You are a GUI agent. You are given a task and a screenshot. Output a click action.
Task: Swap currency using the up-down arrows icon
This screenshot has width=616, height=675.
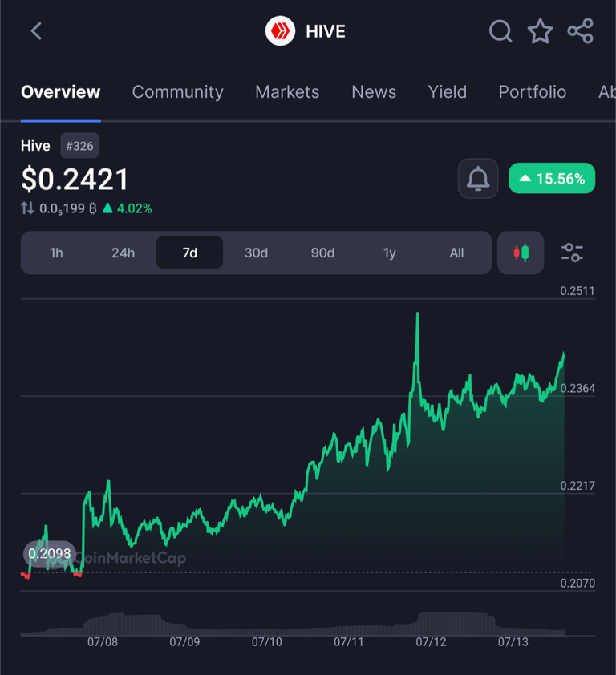pyautogui.click(x=27, y=208)
